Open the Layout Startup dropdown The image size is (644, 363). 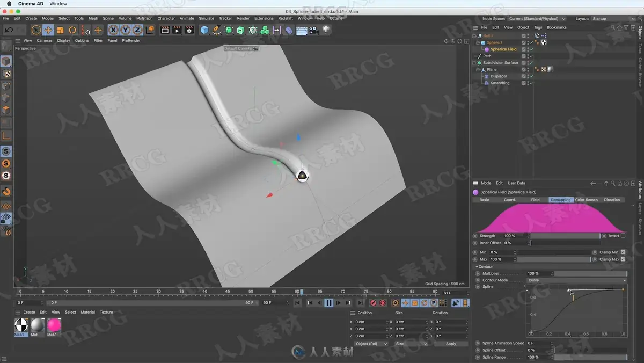coord(613,19)
